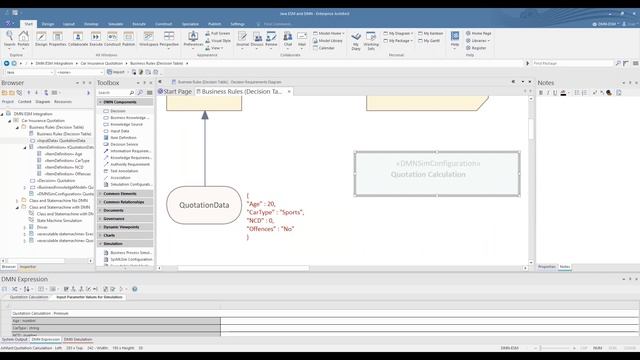Toggle the My Gantt option
The image size is (640, 360).
tap(429, 40)
